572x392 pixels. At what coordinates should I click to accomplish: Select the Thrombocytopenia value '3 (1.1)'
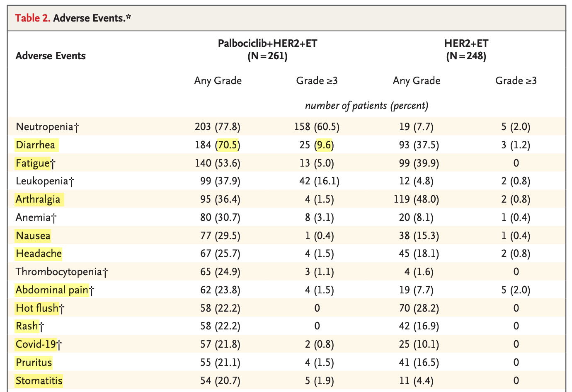319,272
